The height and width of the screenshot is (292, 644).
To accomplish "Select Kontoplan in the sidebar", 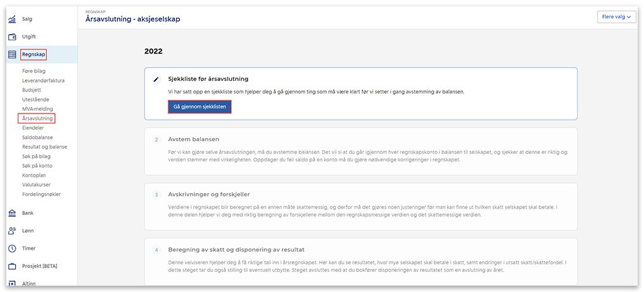I will (35, 175).
